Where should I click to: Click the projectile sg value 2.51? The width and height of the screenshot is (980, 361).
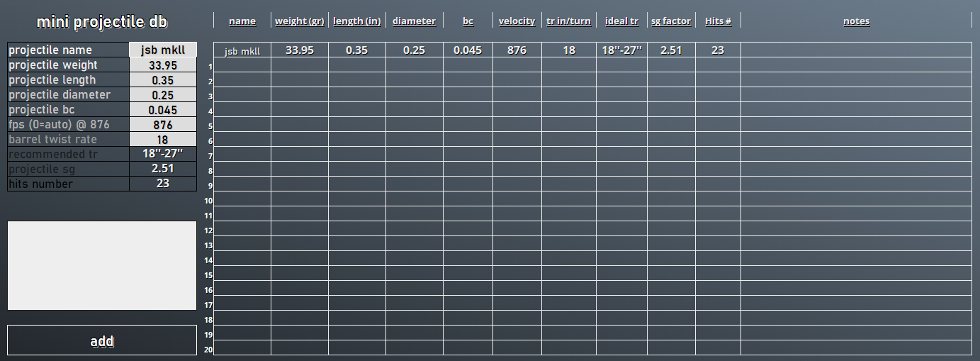click(x=163, y=169)
